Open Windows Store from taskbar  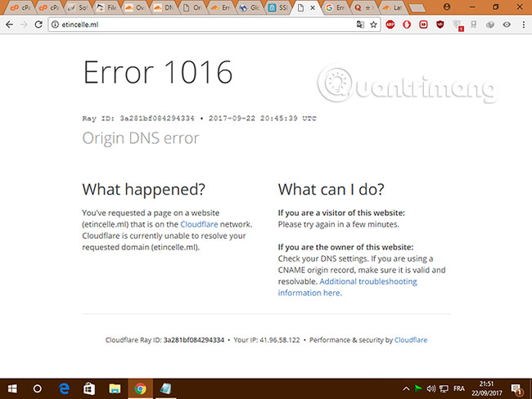tap(89, 388)
